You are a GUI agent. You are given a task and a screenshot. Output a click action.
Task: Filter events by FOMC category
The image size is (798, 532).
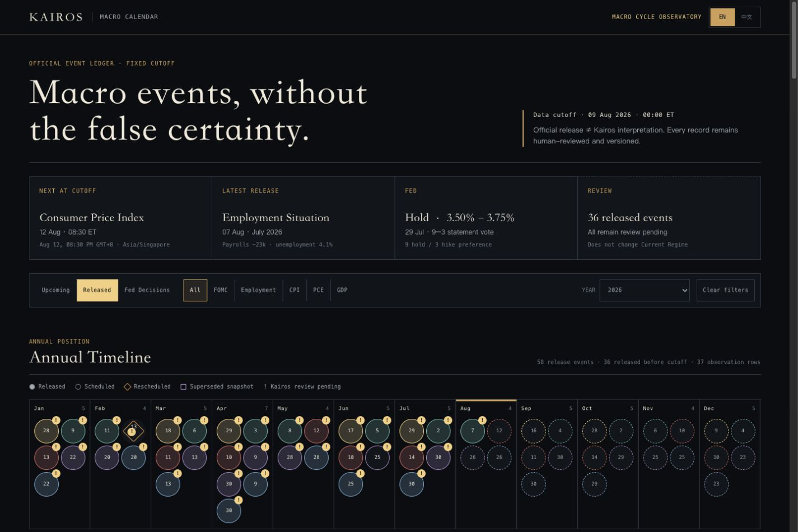point(221,290)
